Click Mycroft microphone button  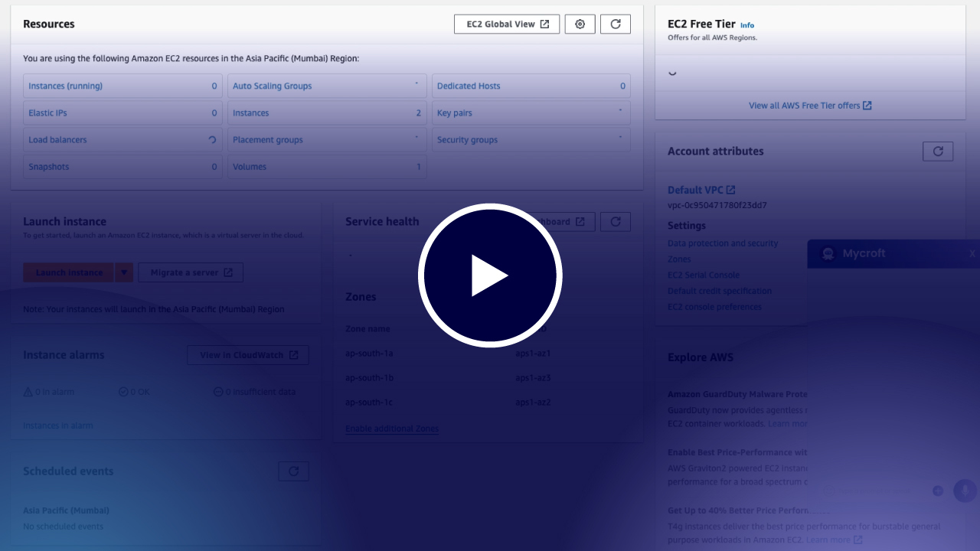pos(964,491)
